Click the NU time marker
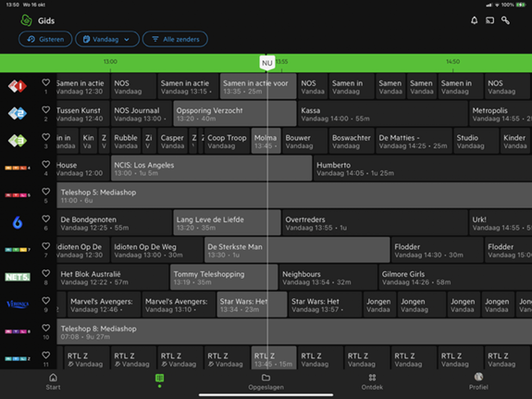 pyautogui.click(x=267, y=63)
